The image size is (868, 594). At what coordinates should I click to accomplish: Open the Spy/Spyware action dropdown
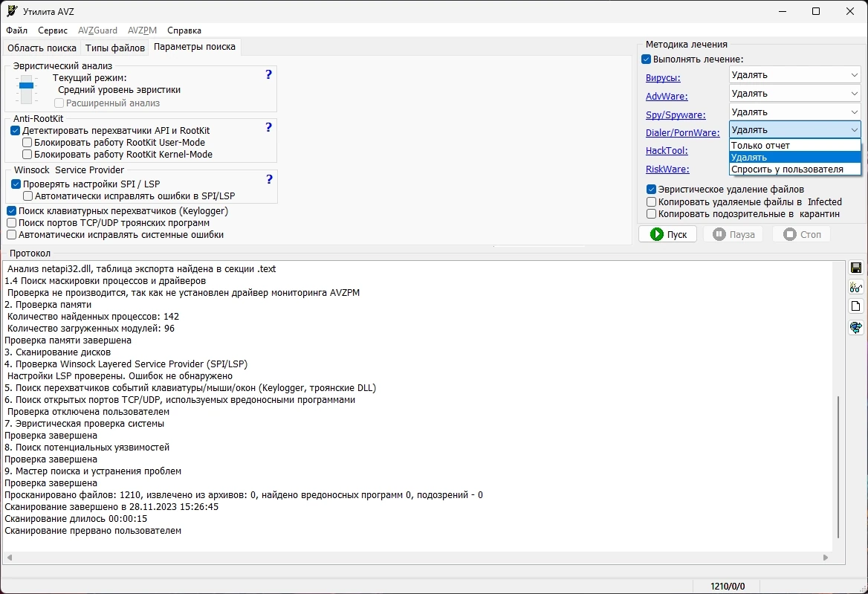795,112
